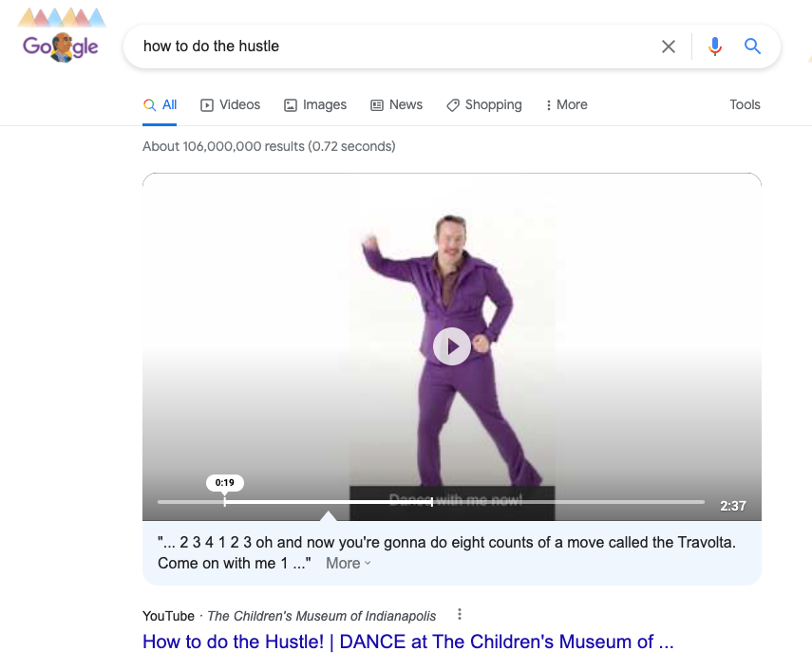The image size is (812, 670).
Task: Open the Videos tab
Action: point(230,105)
